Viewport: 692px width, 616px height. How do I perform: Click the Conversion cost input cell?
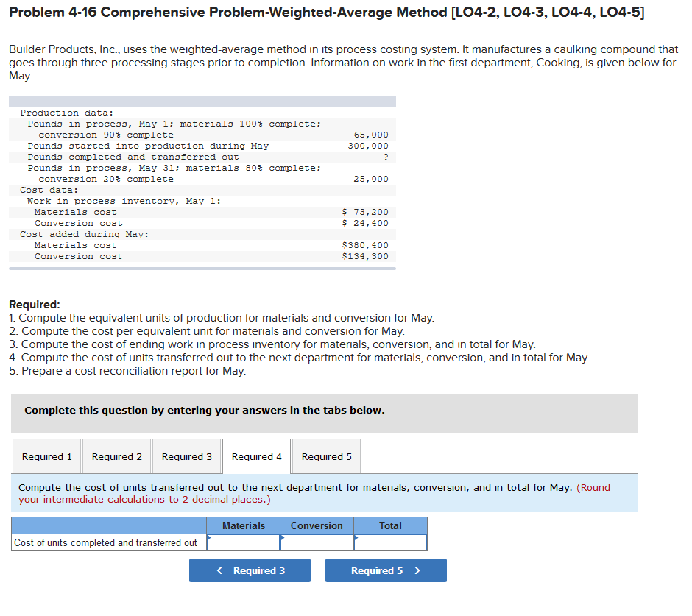(317, 542)
